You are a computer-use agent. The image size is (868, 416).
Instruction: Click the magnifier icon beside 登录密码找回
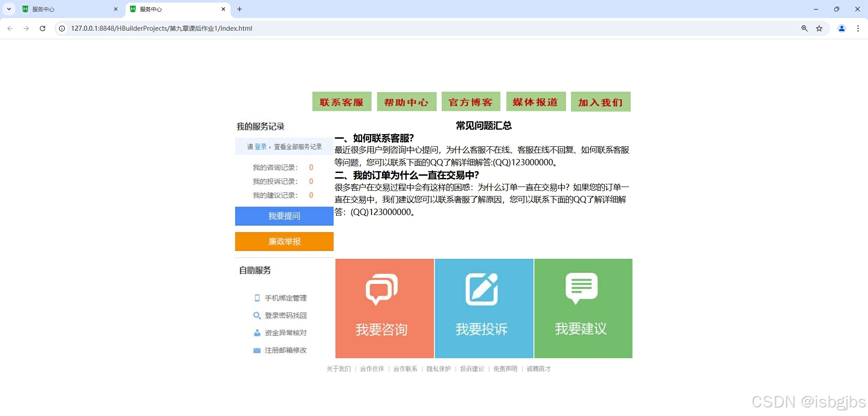click(257, 315)
